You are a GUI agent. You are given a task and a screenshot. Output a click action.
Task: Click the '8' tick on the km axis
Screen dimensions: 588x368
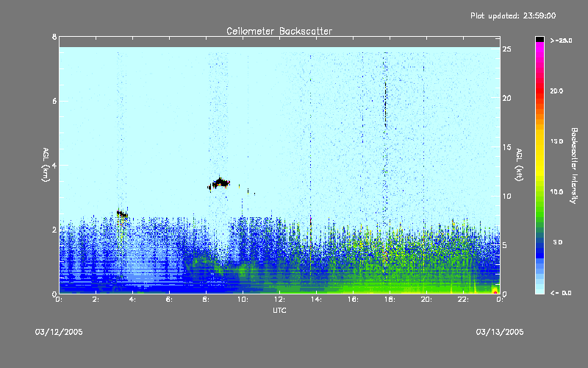pos(54,37)
